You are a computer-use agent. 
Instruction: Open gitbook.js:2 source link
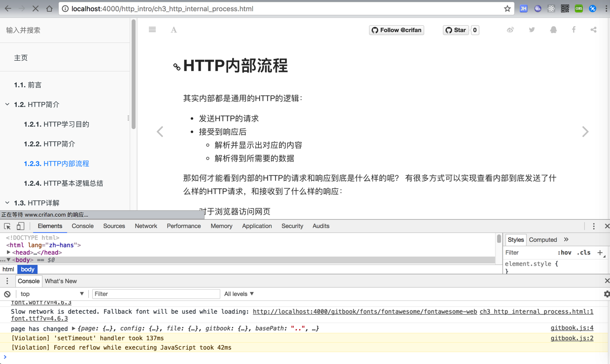tap(572, 338)
